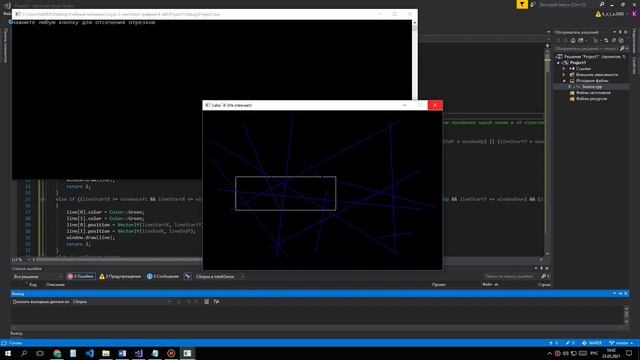640x360 pixels.
Task: Click the Solution Explorer Back arrow icon
Action: click(x=558, y=40)
